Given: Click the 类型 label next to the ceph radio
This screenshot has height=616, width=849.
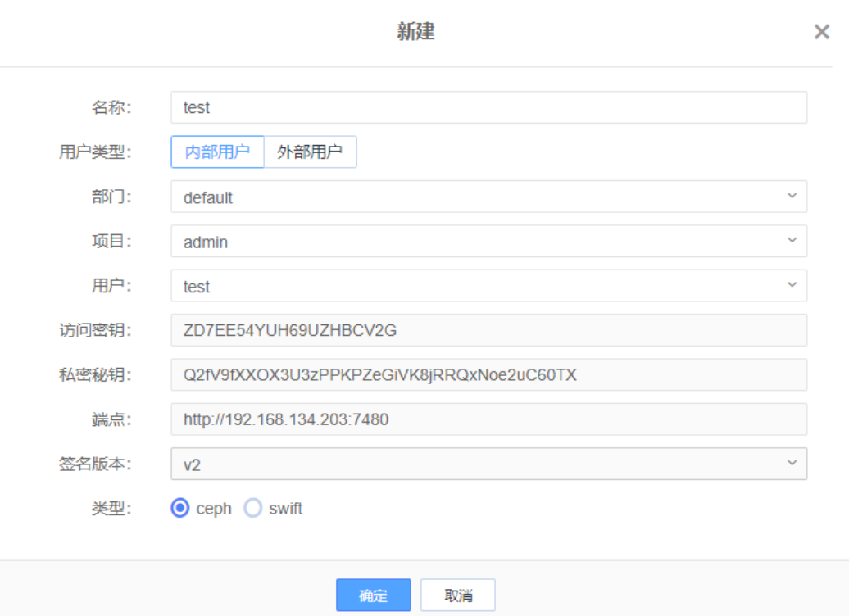Looking at the screenshot, I should pyautogui.click(x=111, y=508).
